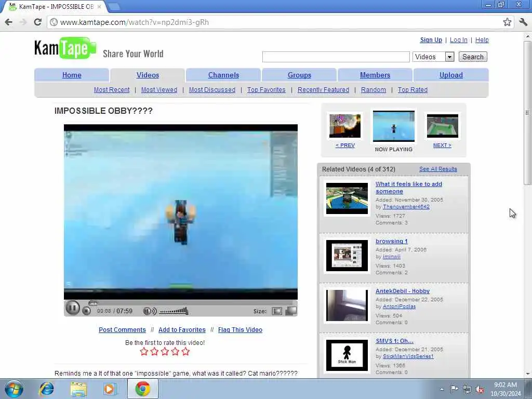This screenshot has width=532, height=399.
Task: Click the Chrome taskbar icon
Action: click(x=143, y=389)
